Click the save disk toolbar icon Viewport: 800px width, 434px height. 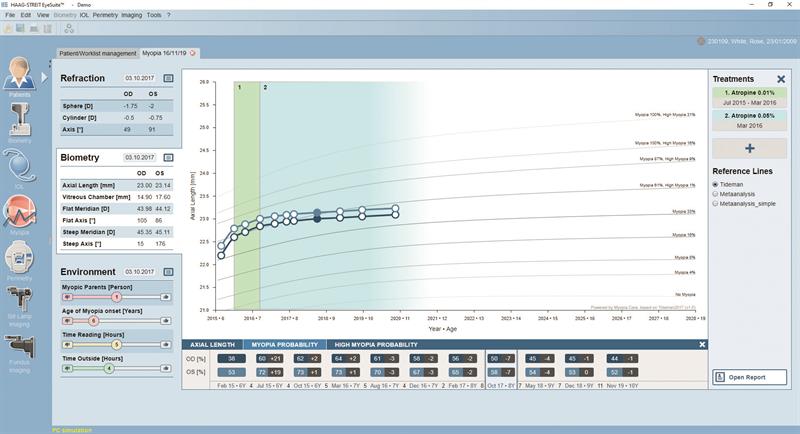coord(20,29)
